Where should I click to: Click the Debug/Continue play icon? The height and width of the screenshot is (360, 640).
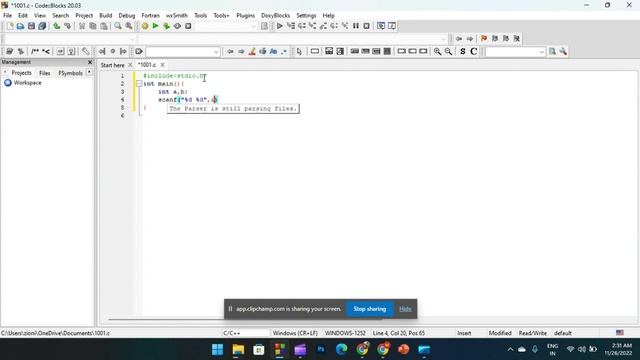280,26
